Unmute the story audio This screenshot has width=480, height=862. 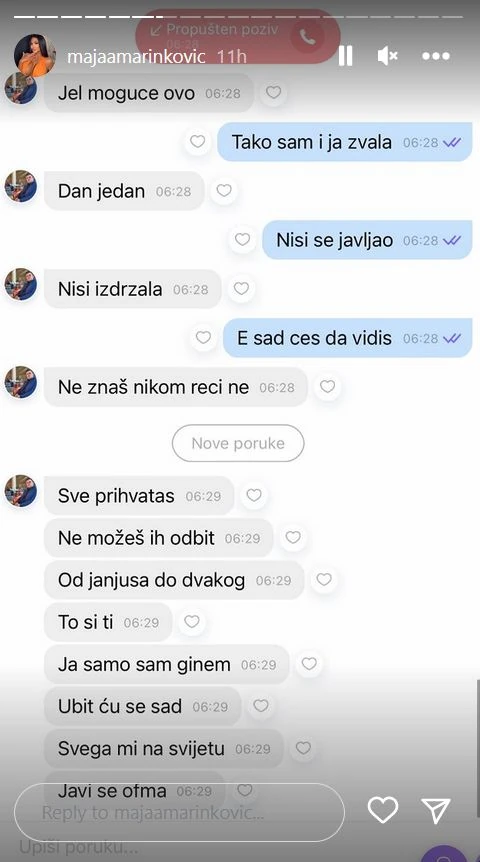388,56
